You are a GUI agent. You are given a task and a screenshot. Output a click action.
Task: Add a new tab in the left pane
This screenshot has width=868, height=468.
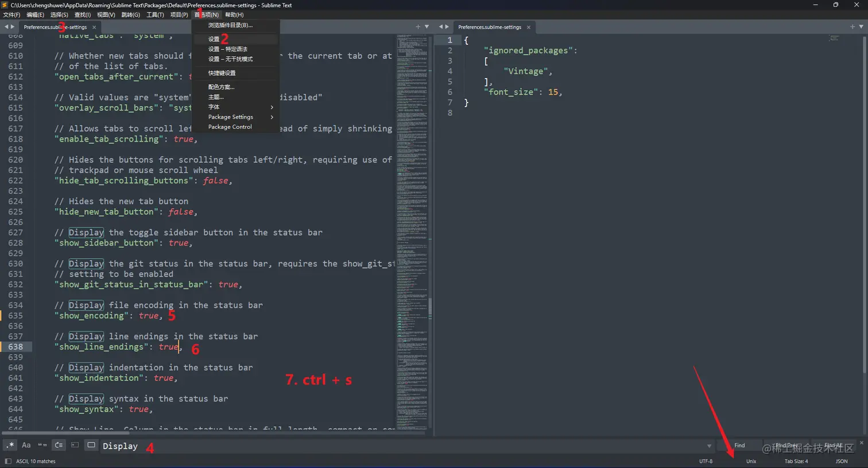click(x=418, y=27)
